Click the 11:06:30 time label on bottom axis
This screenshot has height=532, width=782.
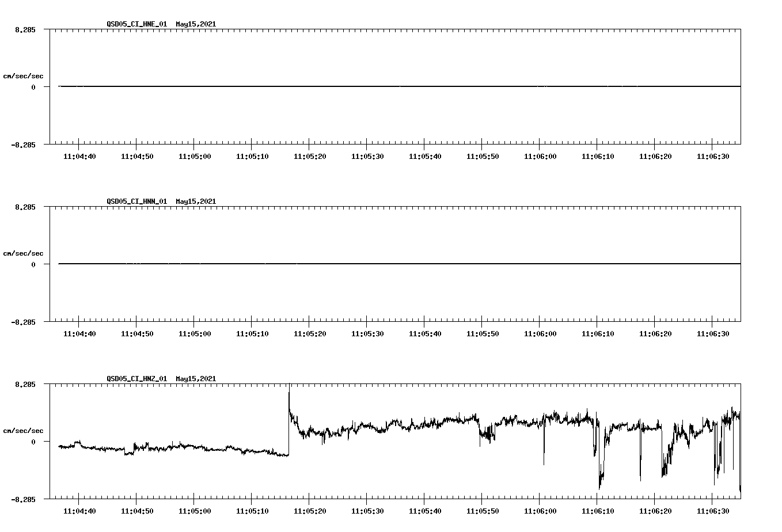[714, 510]
